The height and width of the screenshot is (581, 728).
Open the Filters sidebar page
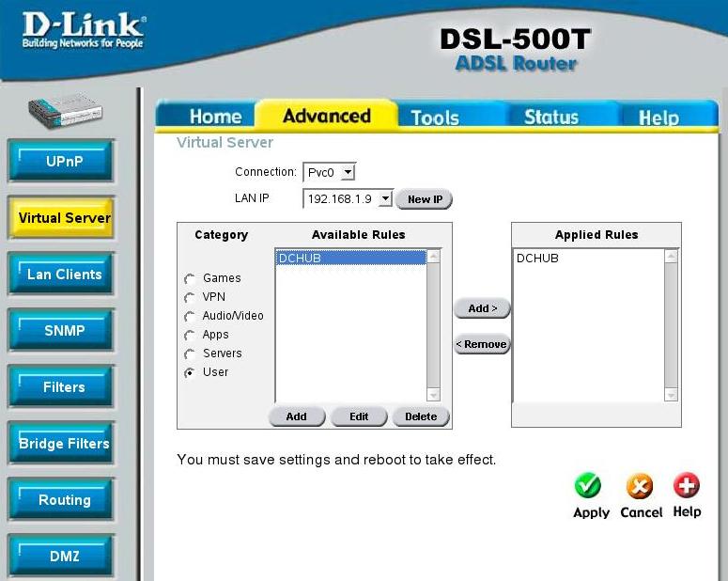click(x=61, y=386)
